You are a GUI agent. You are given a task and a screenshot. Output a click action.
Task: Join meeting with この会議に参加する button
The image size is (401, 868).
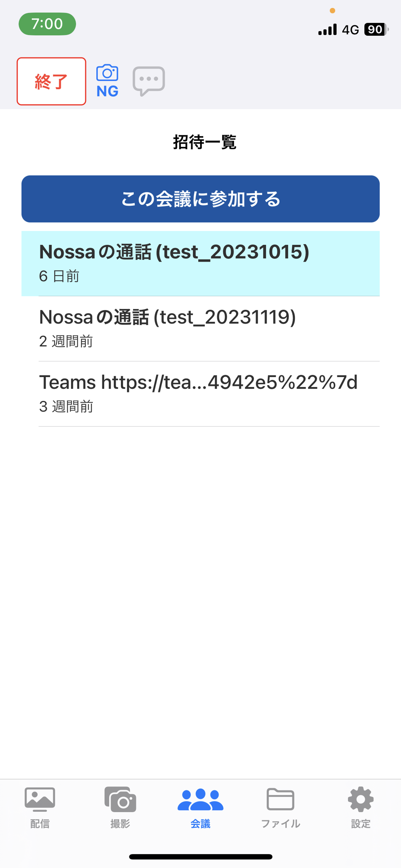[x=200, y=199]
